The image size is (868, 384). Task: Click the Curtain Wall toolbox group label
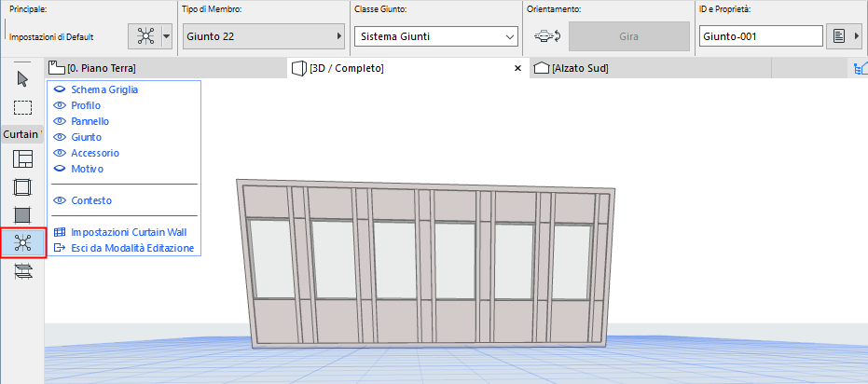22,134
